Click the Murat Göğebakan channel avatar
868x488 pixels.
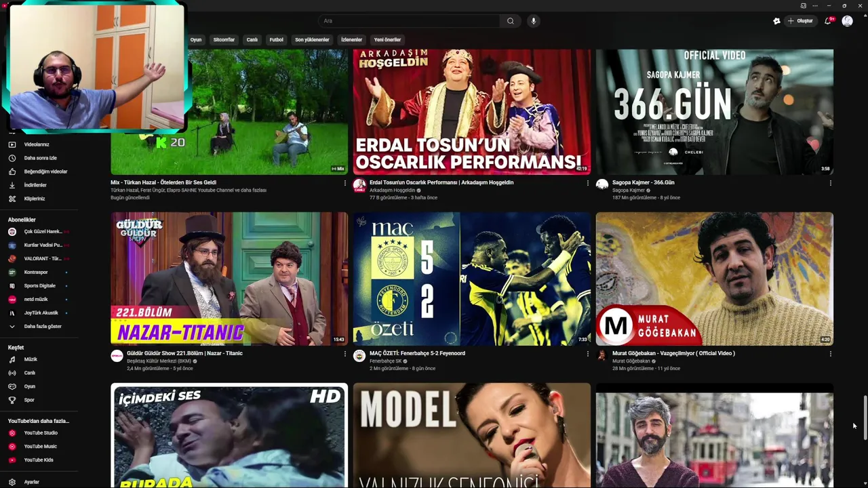tap(602, 357)
